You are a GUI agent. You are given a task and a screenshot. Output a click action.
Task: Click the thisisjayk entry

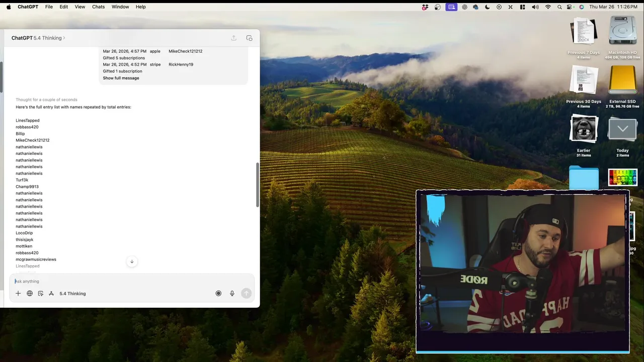(x=24, y=240)
